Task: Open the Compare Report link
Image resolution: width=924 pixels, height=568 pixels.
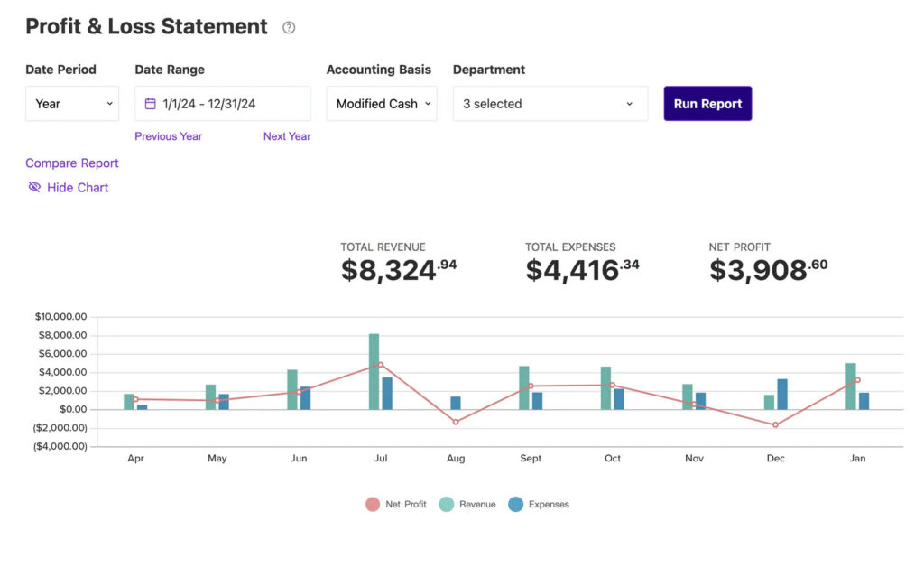Action: [72, 163]
